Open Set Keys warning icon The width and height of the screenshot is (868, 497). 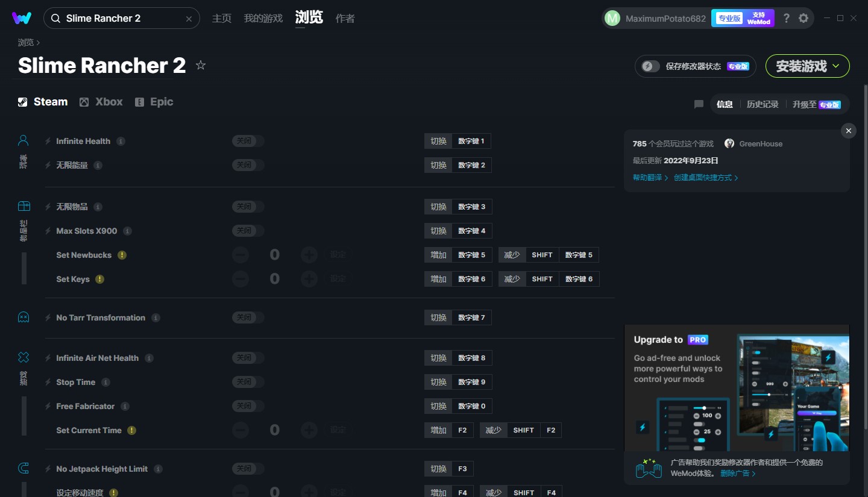100,279
